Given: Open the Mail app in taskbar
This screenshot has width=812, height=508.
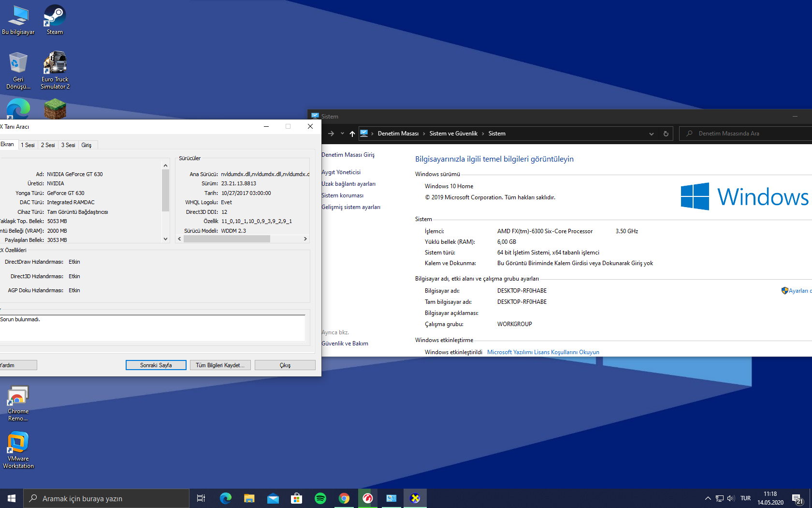Looking at the screenshot, I should [x=273, y=498].
